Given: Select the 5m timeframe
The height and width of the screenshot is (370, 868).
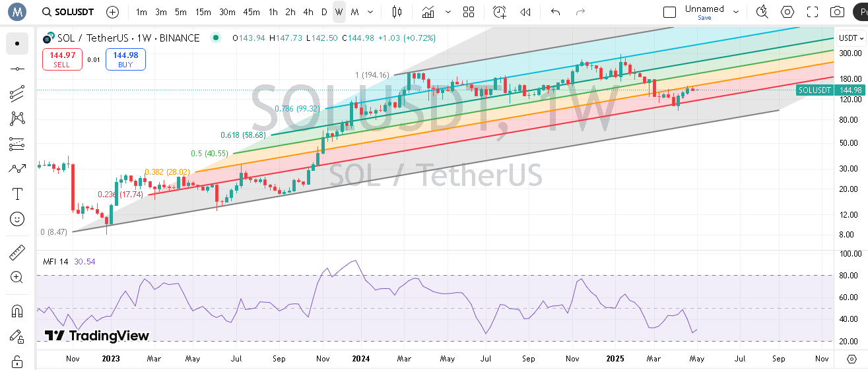Looking at the screenshot, I should 181,12.
